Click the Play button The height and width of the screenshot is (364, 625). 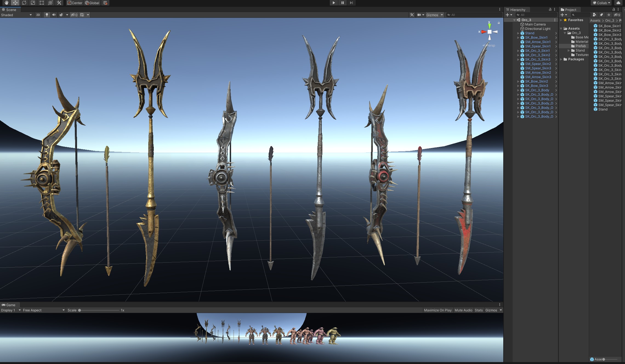(334, 3)
